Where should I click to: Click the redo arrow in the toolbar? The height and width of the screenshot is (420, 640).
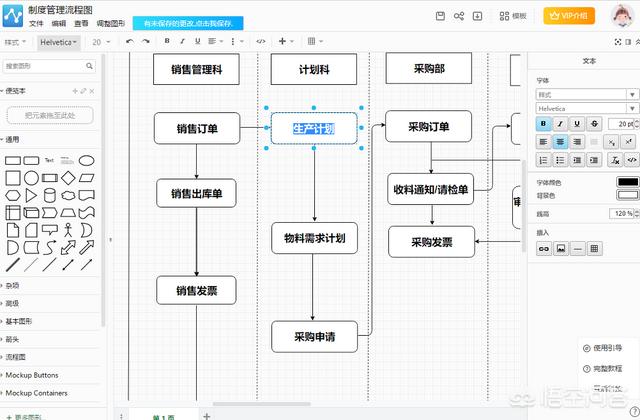coord(145,41)
